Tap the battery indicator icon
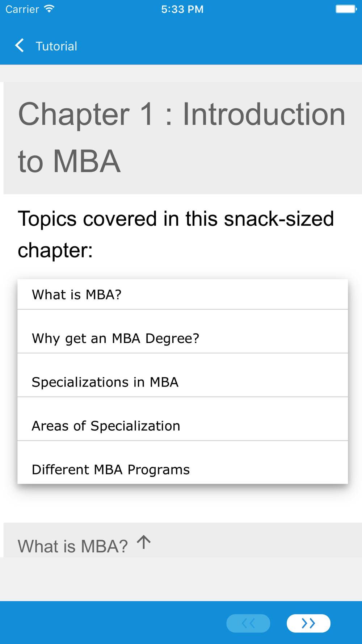The height and width of the screenshot is (644, 362). pos(346,9)
